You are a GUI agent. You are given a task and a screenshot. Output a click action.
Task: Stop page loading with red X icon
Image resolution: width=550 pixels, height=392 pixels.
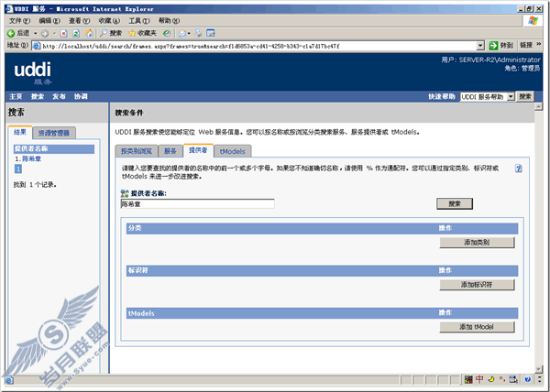[x=64, y=34]
